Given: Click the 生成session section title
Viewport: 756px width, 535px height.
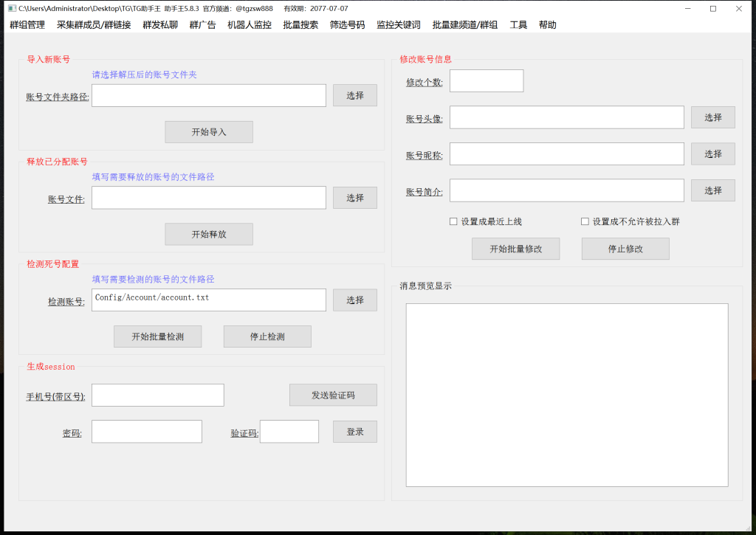Looking at the screenshot, I should (x=51, y=366).
